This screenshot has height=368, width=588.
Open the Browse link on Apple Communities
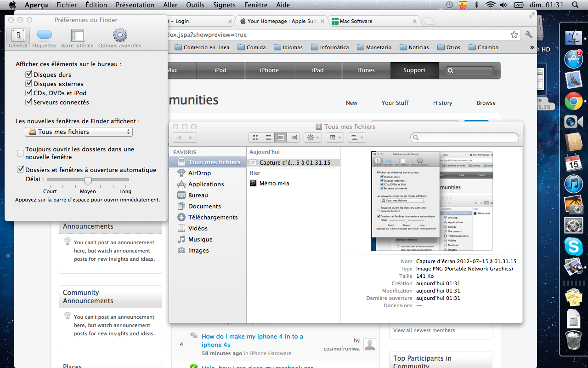tap(486, 103)
